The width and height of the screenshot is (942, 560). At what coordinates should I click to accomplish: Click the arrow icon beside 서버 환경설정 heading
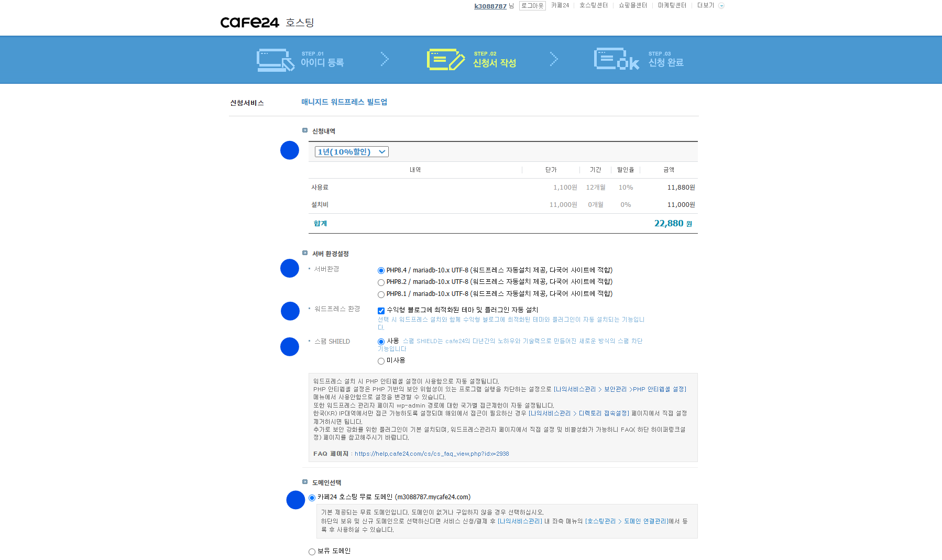click(305, 253)
